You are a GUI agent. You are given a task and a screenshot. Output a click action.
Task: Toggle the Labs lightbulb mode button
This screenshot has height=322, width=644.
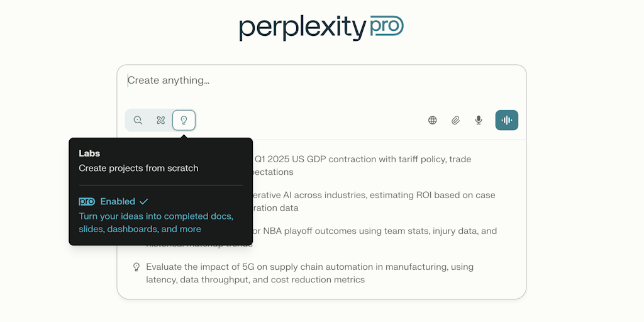click(x=184, y=120)
